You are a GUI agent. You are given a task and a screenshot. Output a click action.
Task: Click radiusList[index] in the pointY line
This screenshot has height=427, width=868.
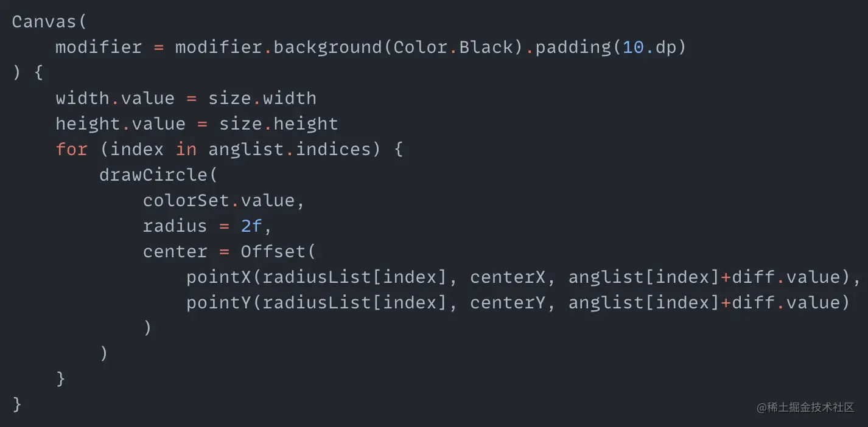point(355,302)
